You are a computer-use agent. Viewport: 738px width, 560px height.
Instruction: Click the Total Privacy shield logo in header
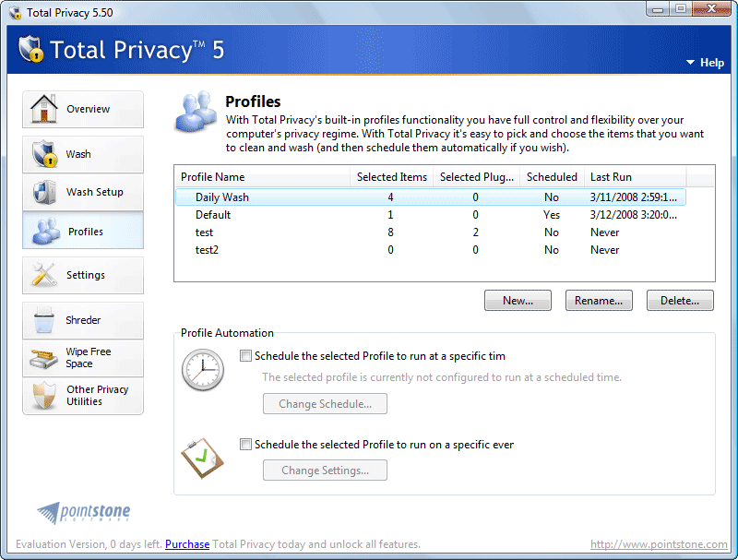coord(31,49)
